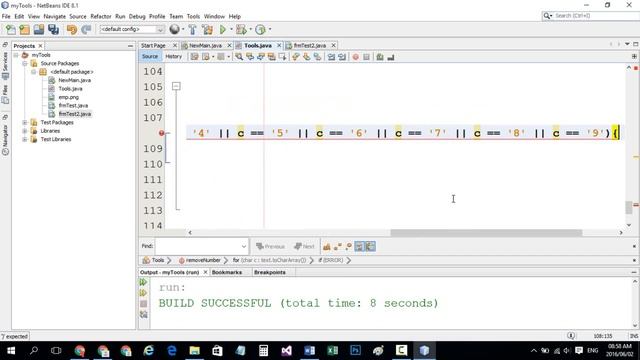Click the Profile Project icon

coord(260,29)
